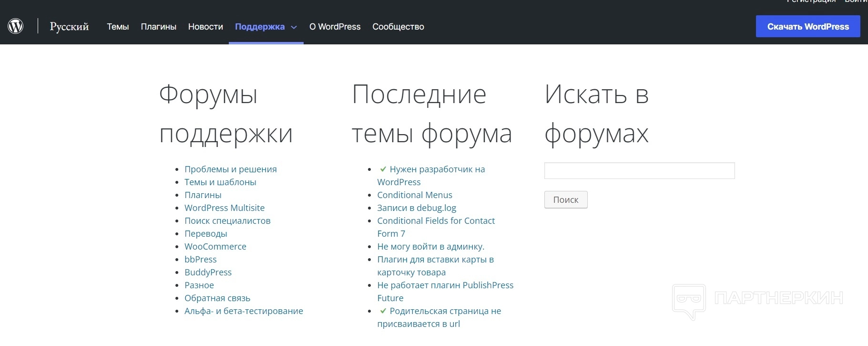Viewport: 868px width, 346px height.
Task: Open the WordPress Multisite forum
Action: point(225,208)
